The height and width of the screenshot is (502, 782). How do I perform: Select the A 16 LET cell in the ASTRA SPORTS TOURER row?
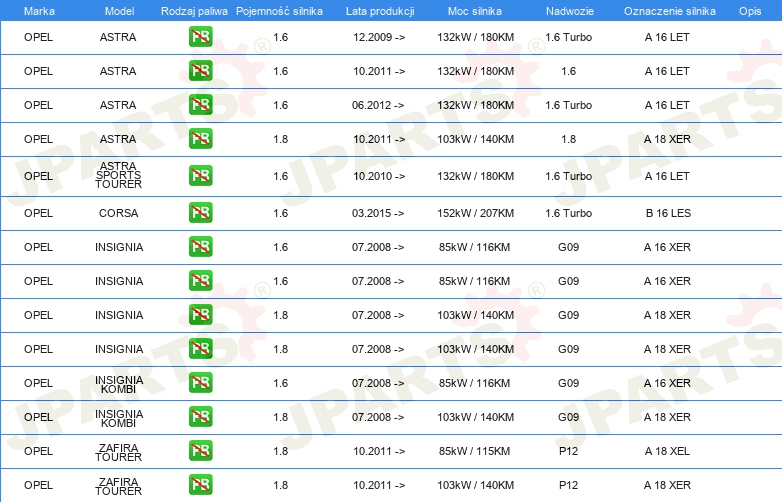click(x=667, y=176)
